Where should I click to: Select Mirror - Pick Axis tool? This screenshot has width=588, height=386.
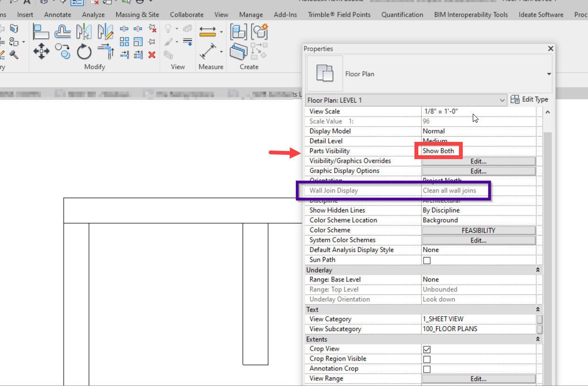[84, 32]
